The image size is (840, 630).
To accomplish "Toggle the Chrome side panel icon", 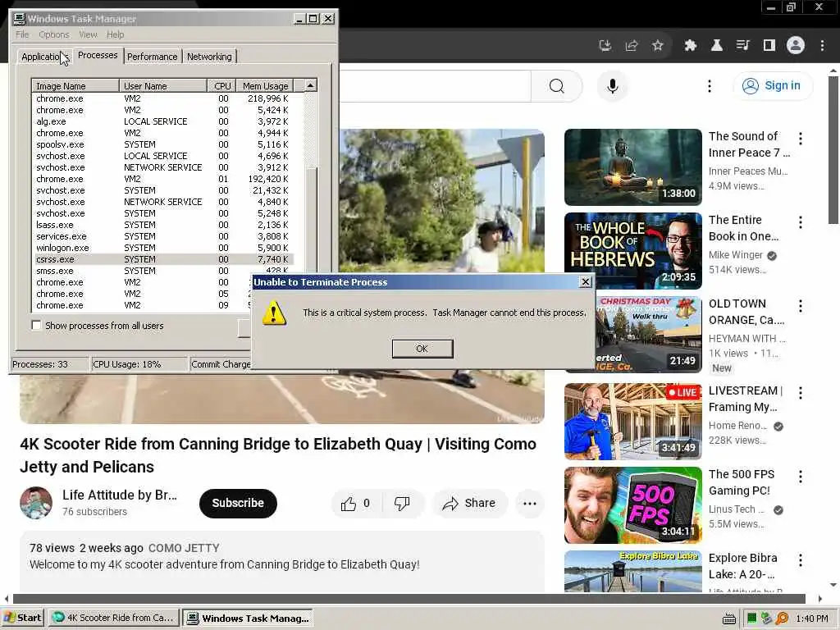I will 769,46.
